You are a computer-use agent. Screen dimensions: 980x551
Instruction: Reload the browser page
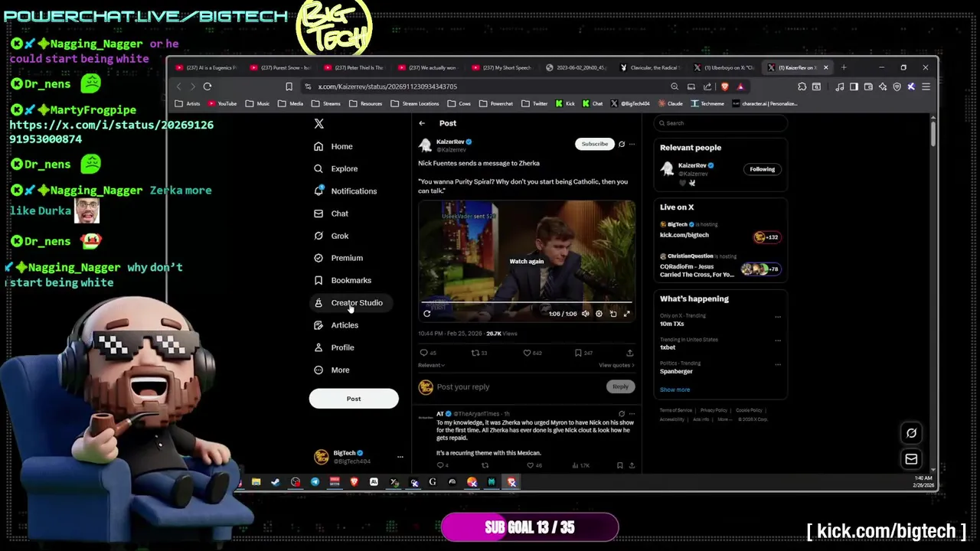click(207, 86)
